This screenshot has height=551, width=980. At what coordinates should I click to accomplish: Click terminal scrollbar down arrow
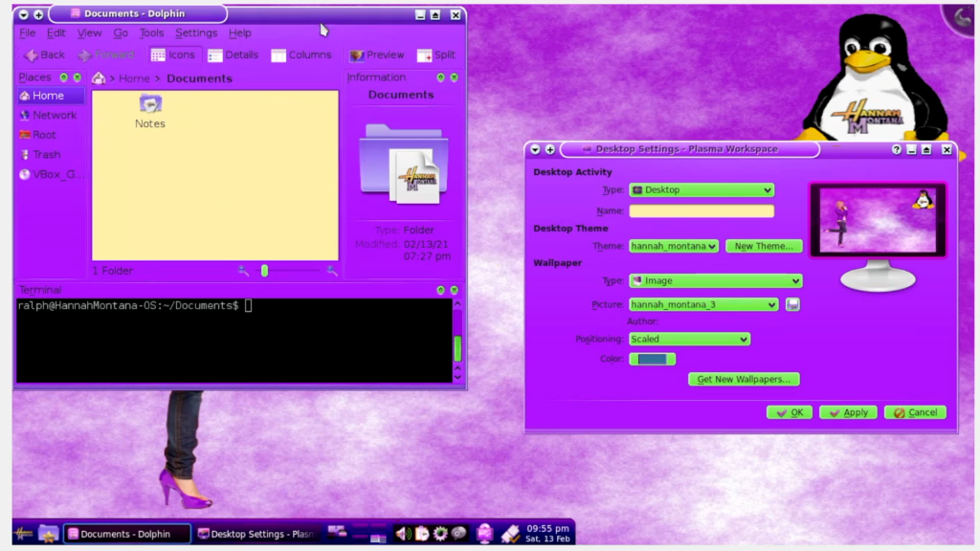457,377
